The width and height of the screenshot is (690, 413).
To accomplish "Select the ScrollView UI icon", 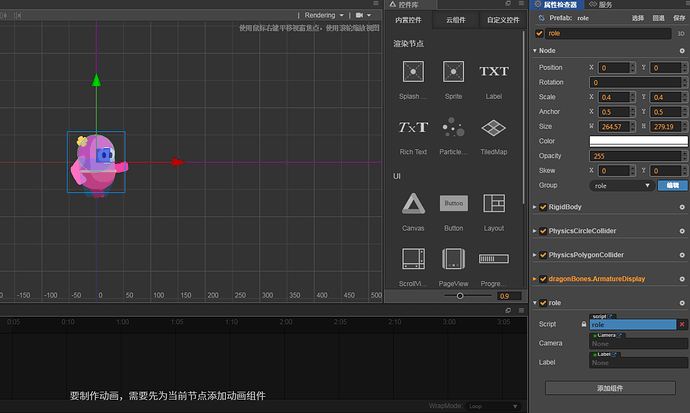I will tap(413, 259).
